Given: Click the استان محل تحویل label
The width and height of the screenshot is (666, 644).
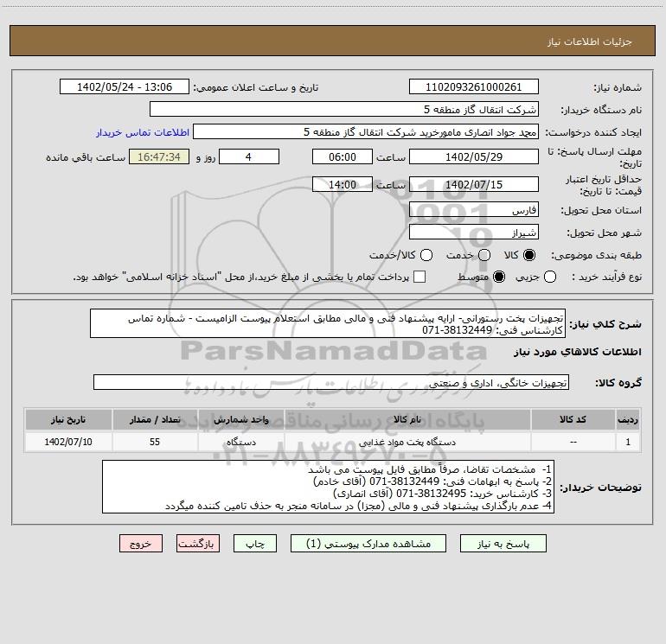Looking at the screenshot, I should click(x=601, y=210).
